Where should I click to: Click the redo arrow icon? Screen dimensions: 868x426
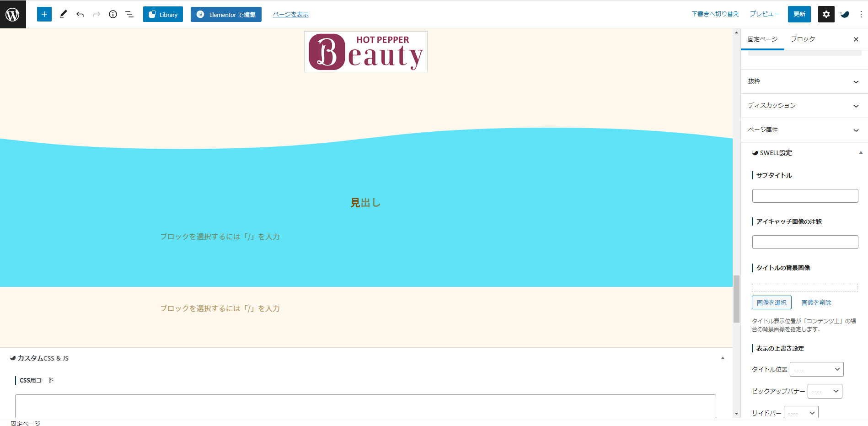point(96,14)
